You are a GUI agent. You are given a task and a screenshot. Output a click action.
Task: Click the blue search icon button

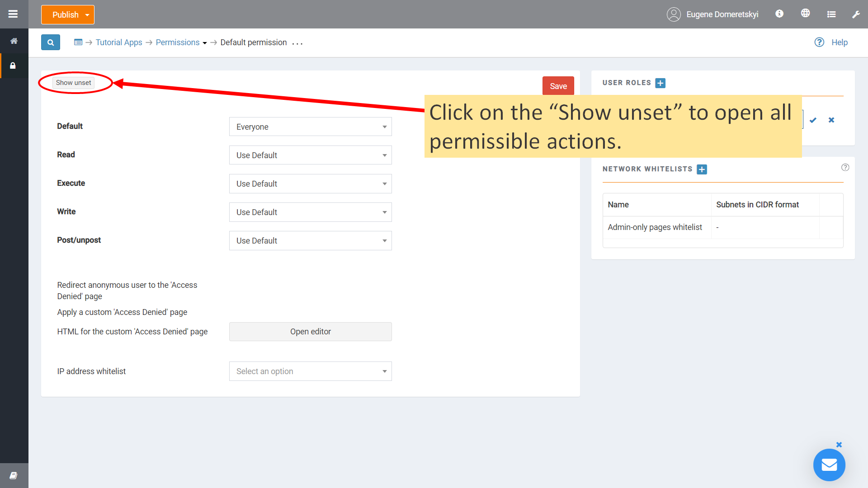pyautogui.click(x=51, y=42)
